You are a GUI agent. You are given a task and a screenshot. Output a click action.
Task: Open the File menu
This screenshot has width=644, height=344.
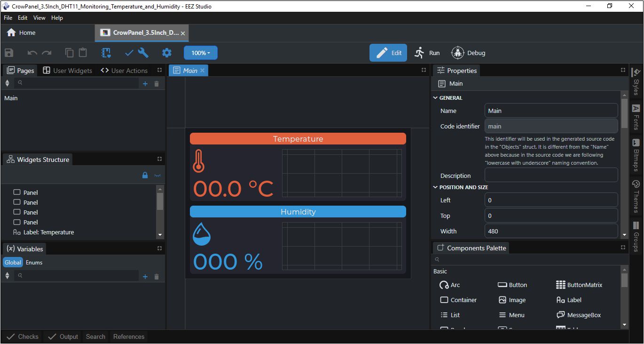(8, 17)
